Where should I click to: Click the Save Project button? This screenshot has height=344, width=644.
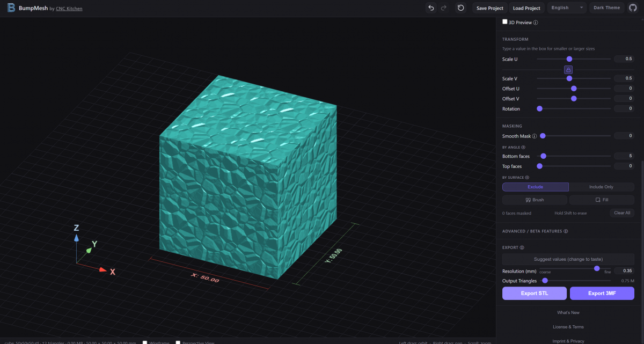click(x=490, y=8)
